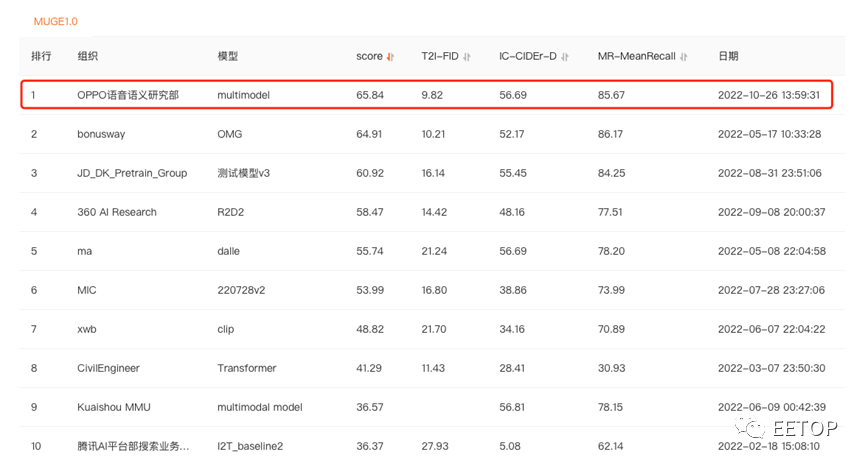Click T2I-FID value 14.42
This screenshot has width=865, height=463.
click(x=434, y=212)
